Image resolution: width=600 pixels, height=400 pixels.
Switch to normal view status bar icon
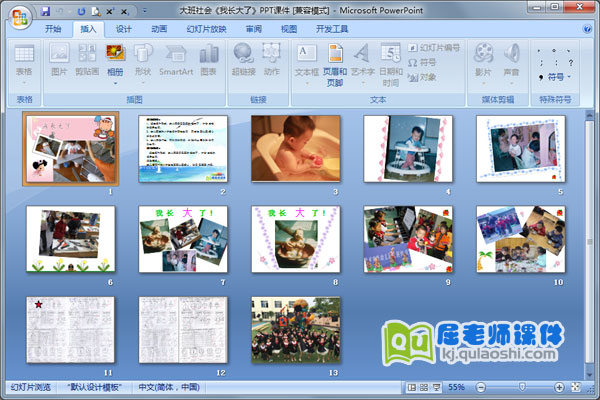coord(412,387)
